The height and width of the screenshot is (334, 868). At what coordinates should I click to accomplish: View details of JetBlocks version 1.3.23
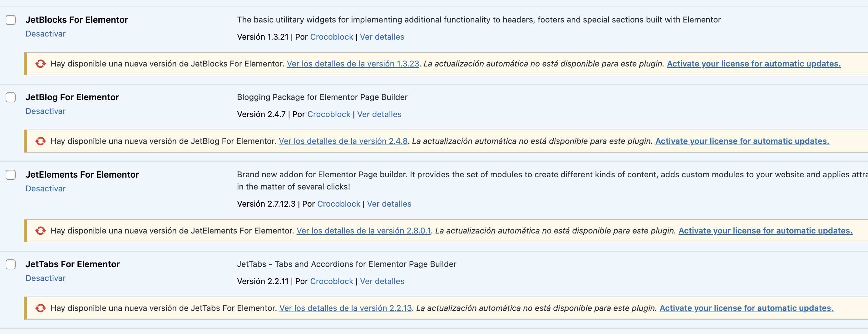pos(353,64)
